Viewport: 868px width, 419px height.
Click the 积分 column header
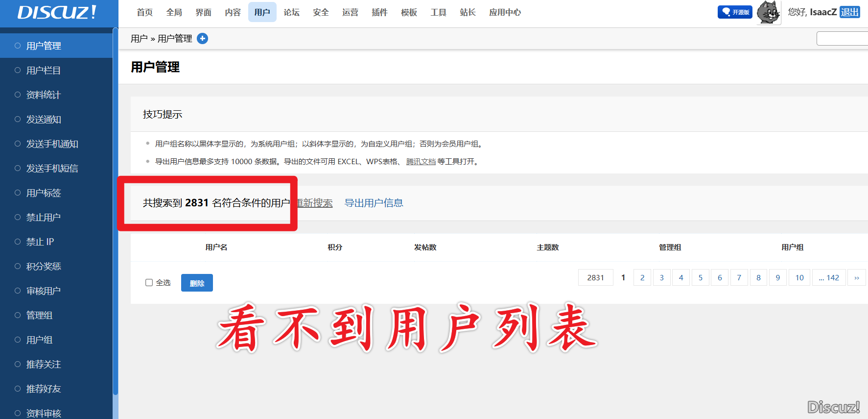point(335,247)
